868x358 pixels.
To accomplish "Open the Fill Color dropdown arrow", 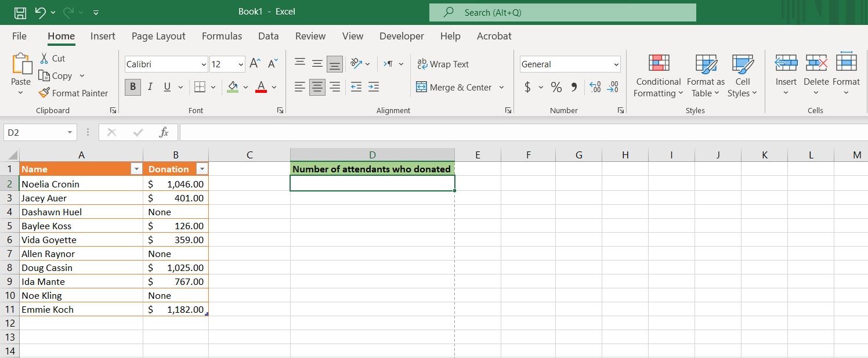I will (x=245, y=88).
